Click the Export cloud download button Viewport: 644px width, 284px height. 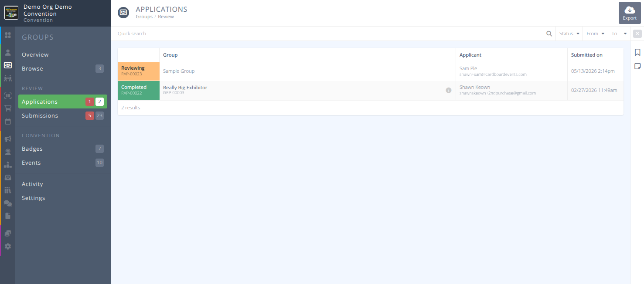630,13
